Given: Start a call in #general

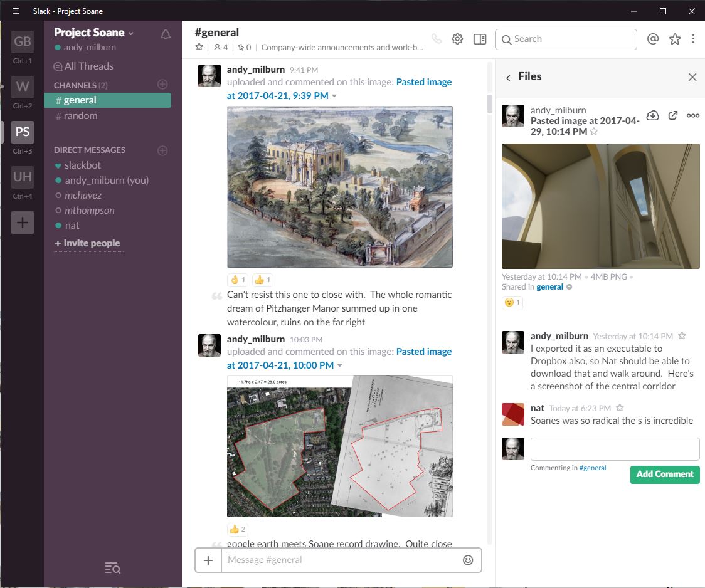Looking at the screenshot, I should tap(436, 39).
